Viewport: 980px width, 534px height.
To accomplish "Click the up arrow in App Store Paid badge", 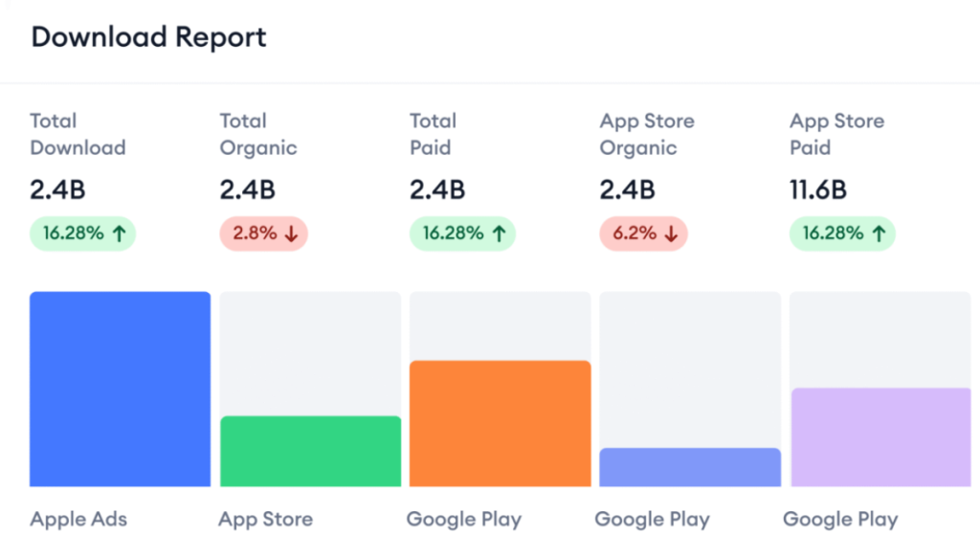I will (879, 234).
